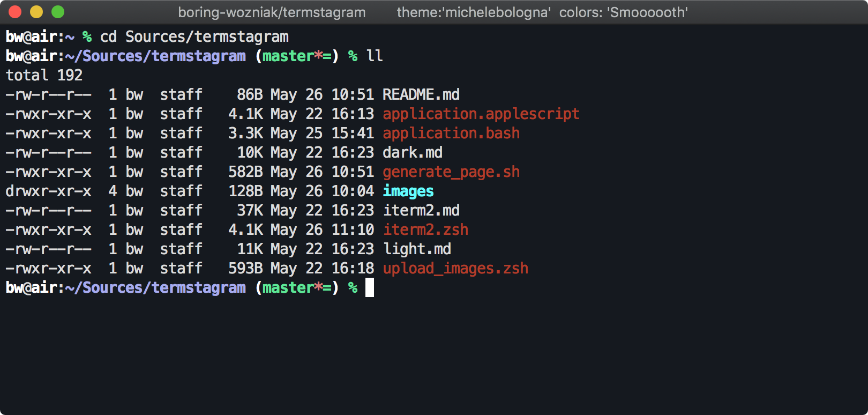This screenshot has height=415, width=868.
Task: Click upload_images.zsh in the listing
Action: tap(455, 269)
